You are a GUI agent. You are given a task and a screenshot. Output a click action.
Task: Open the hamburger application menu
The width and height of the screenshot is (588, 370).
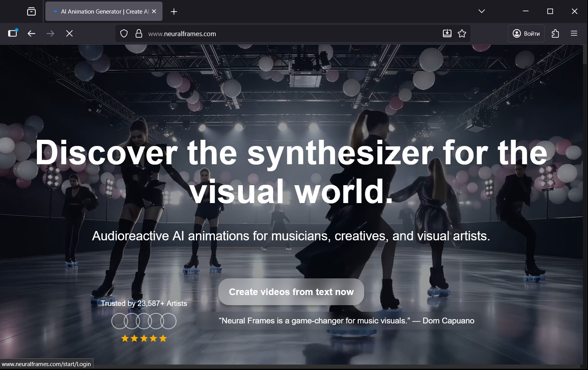pyautogui.click(x=574, y=33)
